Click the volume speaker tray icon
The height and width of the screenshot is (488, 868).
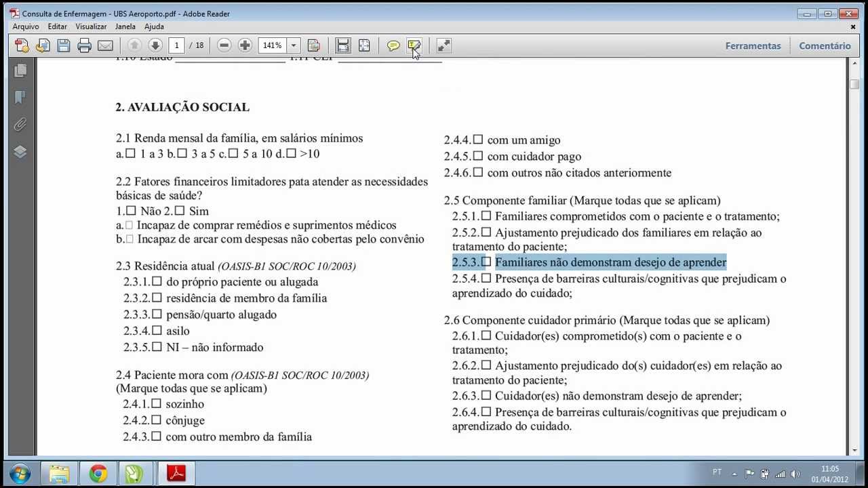pyautogui.click(x=795, y=474)
